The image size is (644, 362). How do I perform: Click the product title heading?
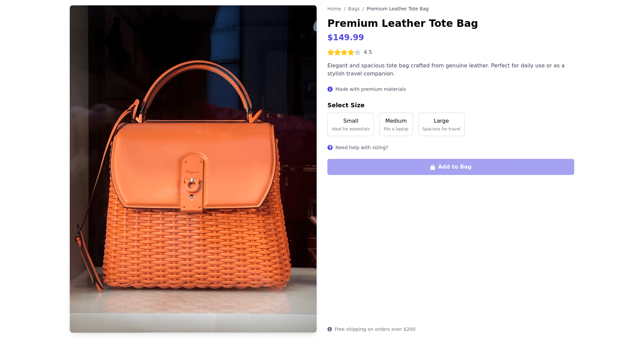402,23
